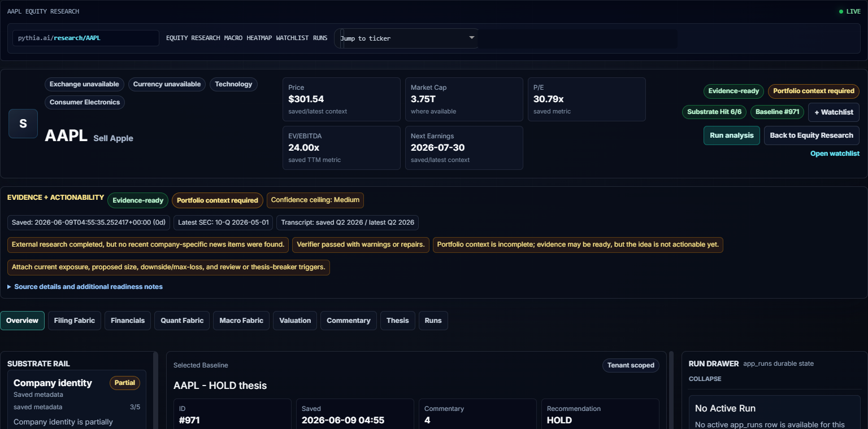This screenshot has width=868, height=429.
Task: Click the Next Earnings 2026-07-30 card
Action: click(464, 148)
